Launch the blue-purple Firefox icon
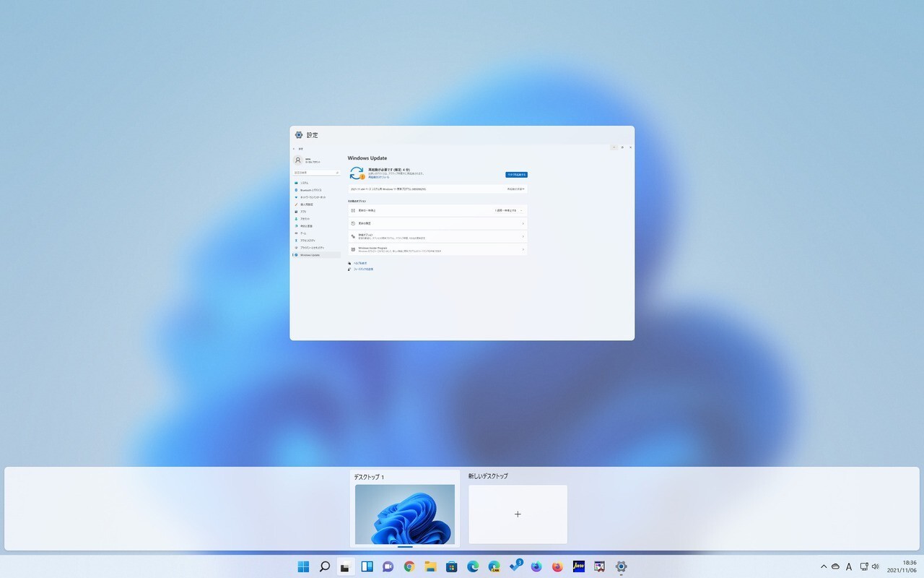Viewport: 924px width, 578px height. coord(536,566)
